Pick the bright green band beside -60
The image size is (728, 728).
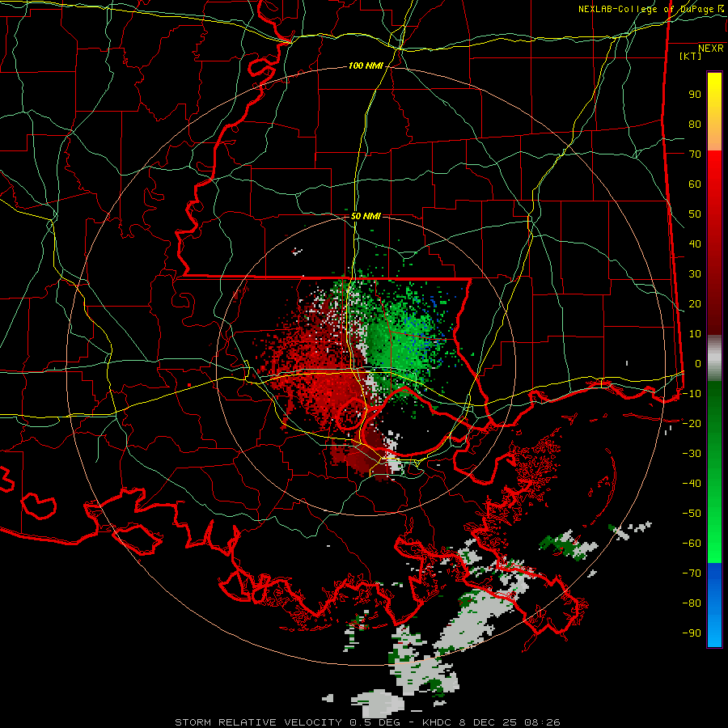[714, 544]
